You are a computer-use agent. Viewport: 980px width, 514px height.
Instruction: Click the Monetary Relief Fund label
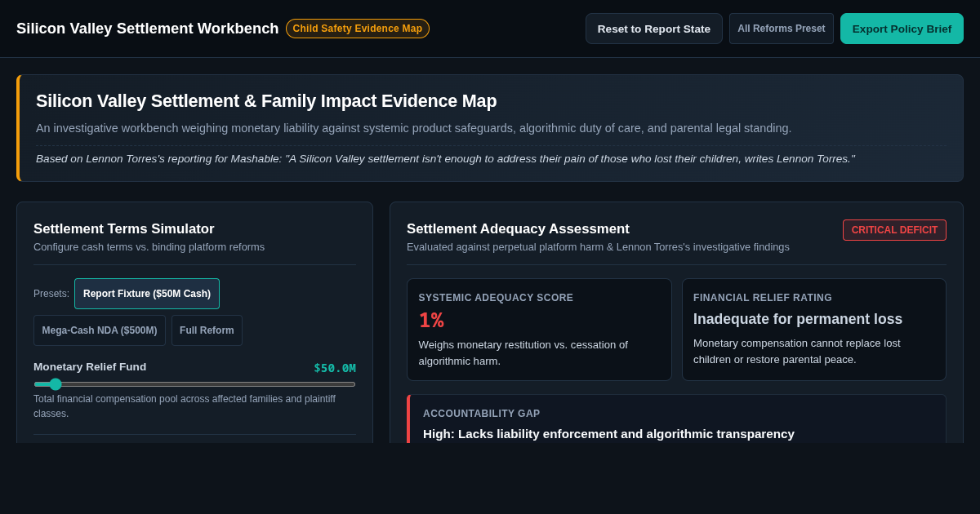pos(90,367)
